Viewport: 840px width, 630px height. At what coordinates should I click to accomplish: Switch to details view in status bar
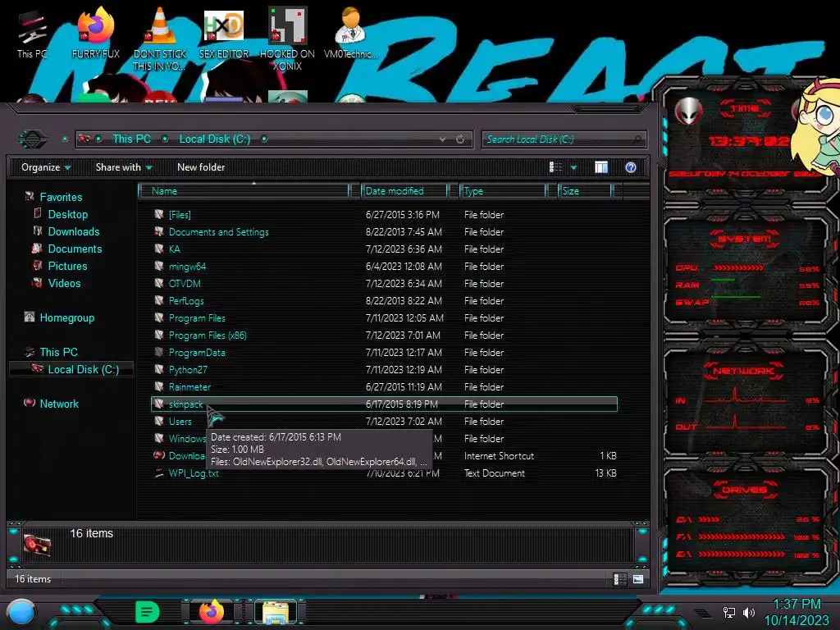(619, 579)
